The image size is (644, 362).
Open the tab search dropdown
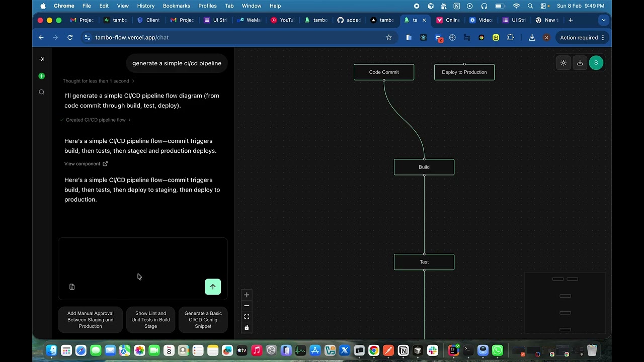(x=603, y=20)
